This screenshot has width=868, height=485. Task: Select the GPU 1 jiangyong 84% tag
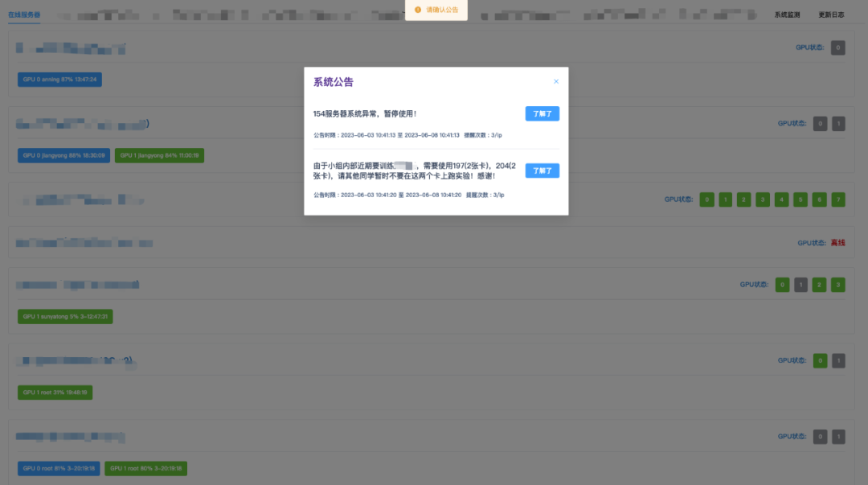coord(159,155)
